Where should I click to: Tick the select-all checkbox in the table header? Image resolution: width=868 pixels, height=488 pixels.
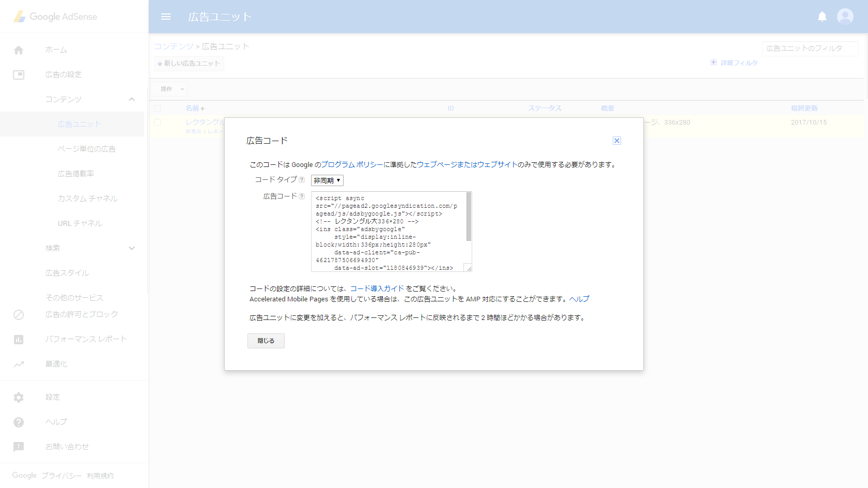click(157, 109)
